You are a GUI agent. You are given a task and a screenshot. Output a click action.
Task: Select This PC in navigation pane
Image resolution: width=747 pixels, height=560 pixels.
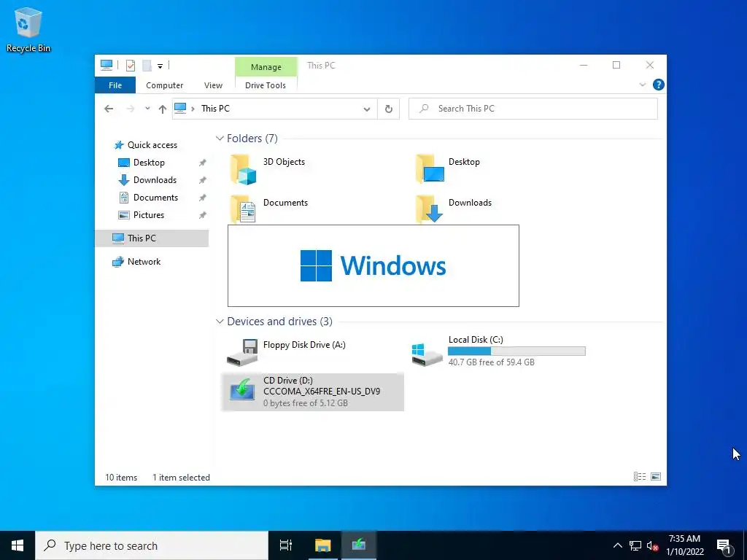tap(152, 238)
